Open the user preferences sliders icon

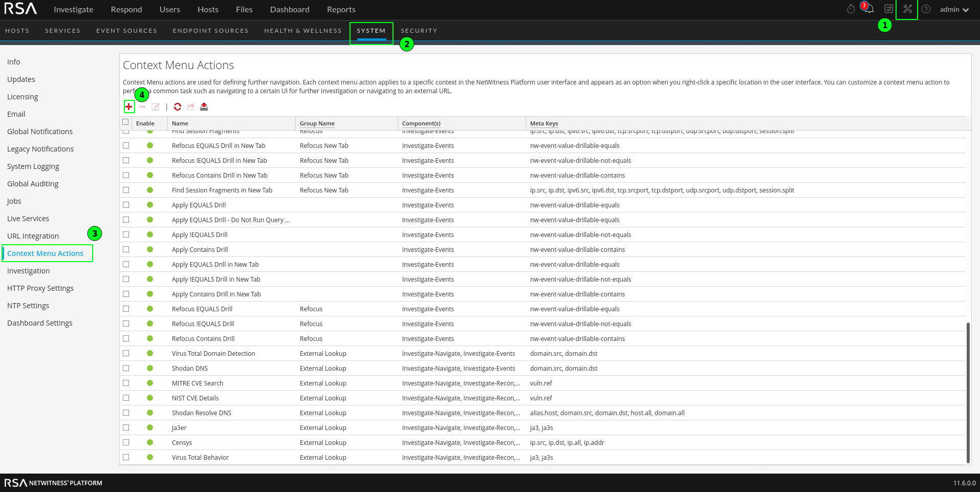888,9
